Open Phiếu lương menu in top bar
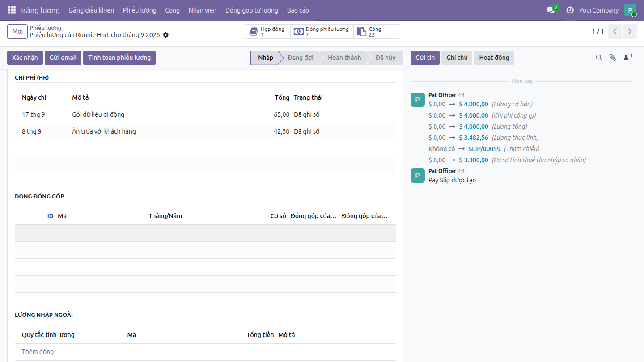The height and width of the screenshot is (362, 644). [140, 10]
